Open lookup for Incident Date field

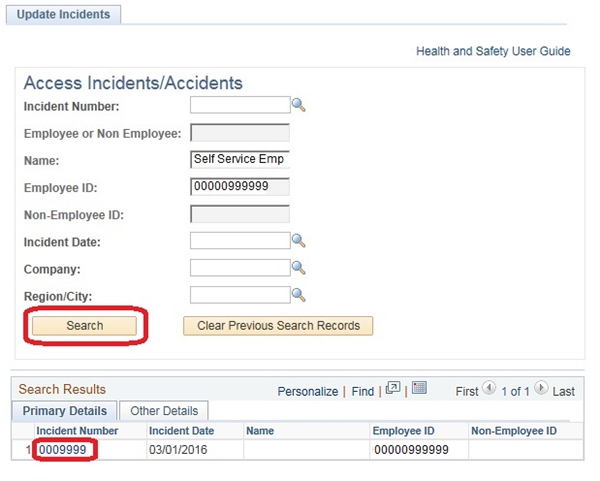[x=298, y=240]
